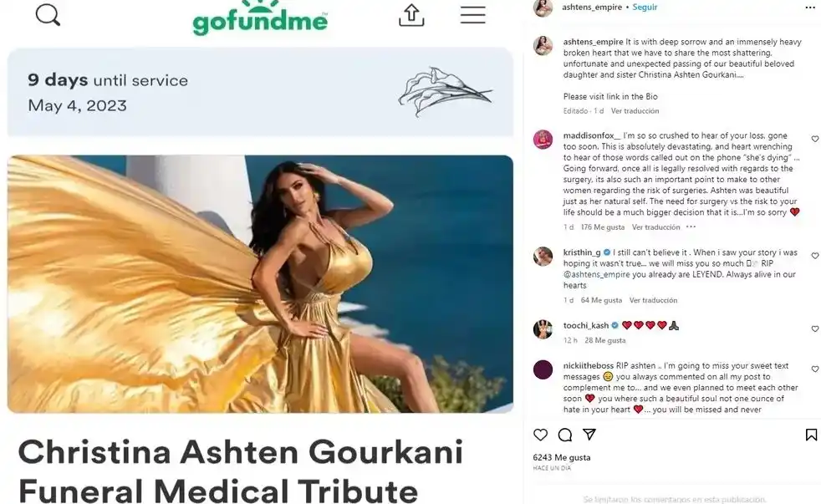Share the post via paper plane icon
The height and width of the screenshot is (504, 821).
589,435
